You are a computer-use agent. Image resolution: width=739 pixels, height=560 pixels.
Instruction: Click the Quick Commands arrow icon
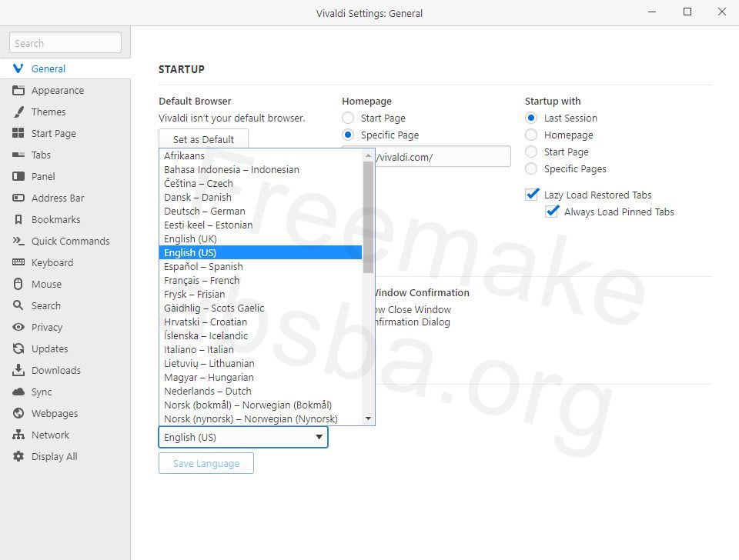click(18, 241)
